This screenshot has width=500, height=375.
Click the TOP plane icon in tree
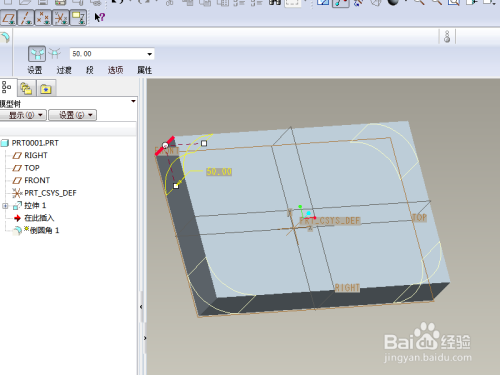[x=17, y=168]
